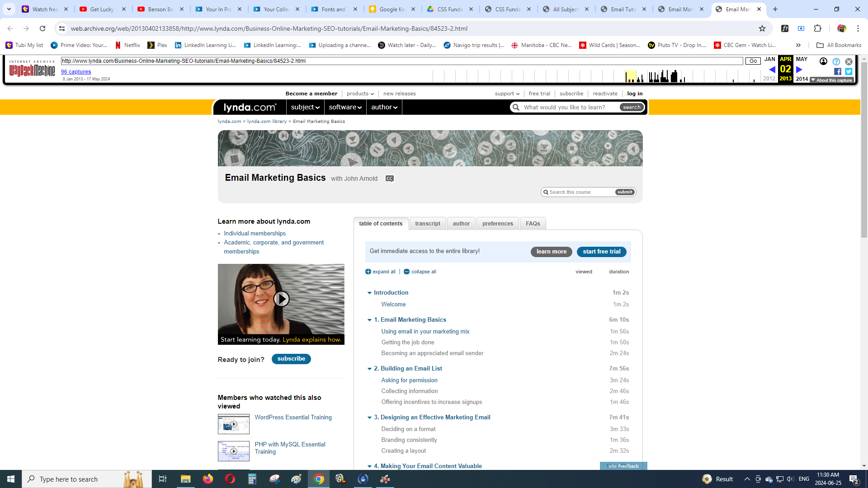Switch to the preferences tab

tap(497, 224)
